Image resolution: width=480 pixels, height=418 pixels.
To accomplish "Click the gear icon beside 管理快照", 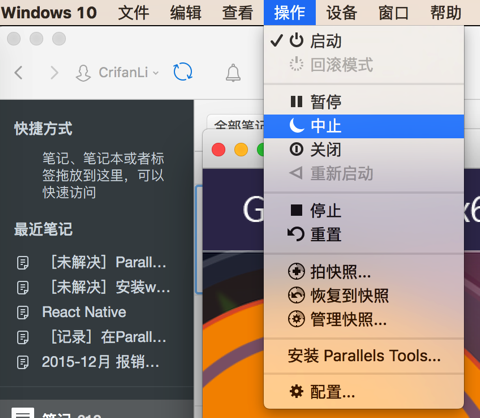I will pos(296,319).
